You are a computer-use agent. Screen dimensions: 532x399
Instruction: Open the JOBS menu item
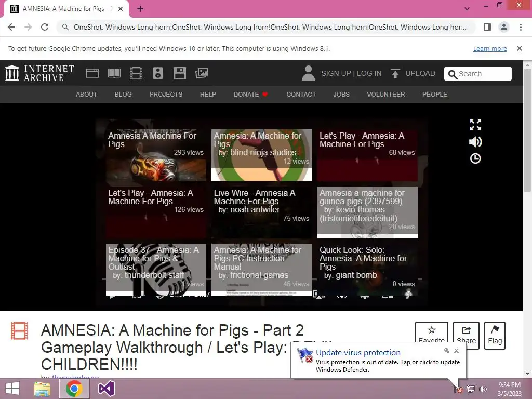tap(341, 95)
